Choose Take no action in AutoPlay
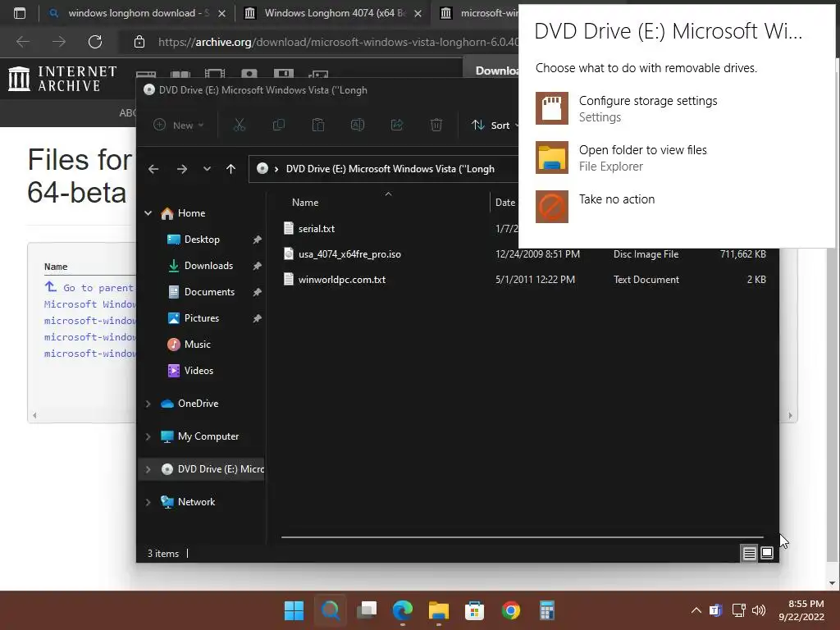The image size is (840, 630). (x=596, y=206)
